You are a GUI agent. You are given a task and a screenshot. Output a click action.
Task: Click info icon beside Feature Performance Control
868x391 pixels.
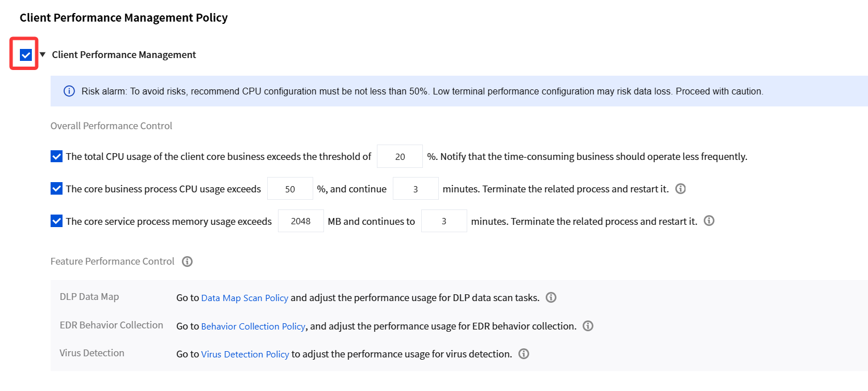(x=187, y=261)
